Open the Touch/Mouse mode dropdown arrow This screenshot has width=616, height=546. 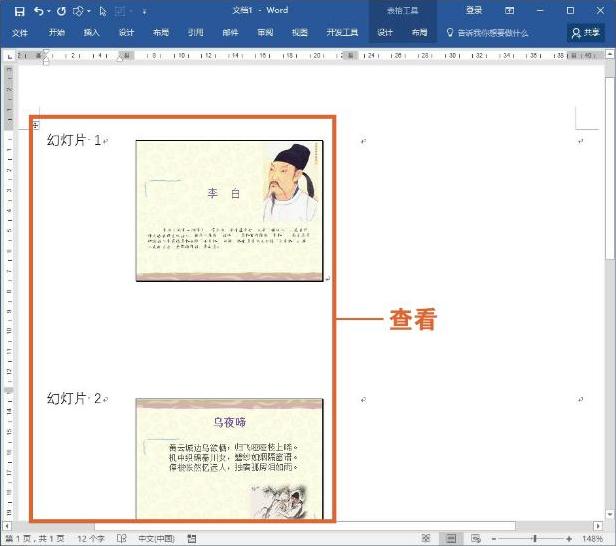89,11
